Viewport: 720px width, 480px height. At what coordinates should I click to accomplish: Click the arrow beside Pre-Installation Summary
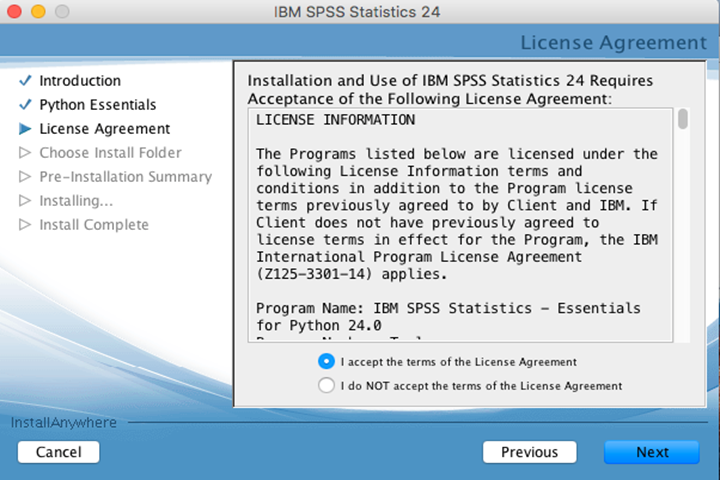(25, 177)
